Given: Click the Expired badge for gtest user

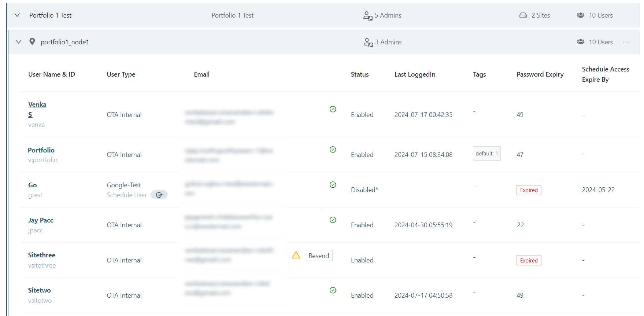Looking at the screenshot, I should (529, 190).
